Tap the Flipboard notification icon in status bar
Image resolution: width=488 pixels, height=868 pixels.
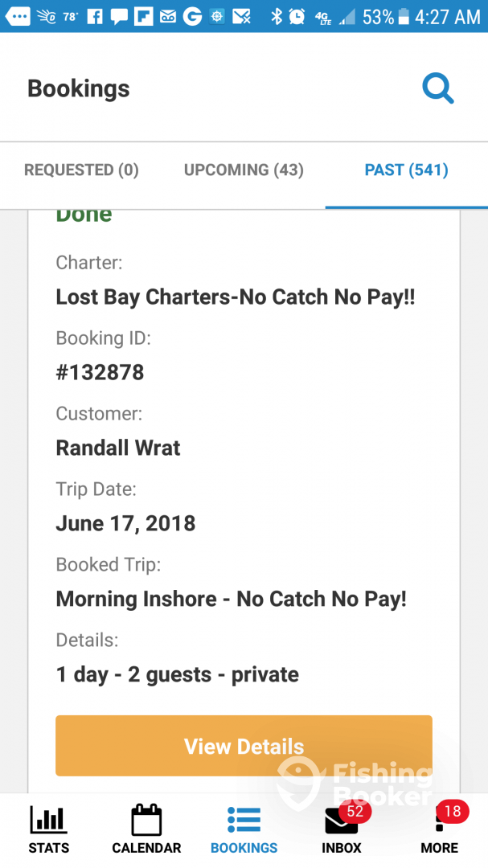tap(143, 16)
